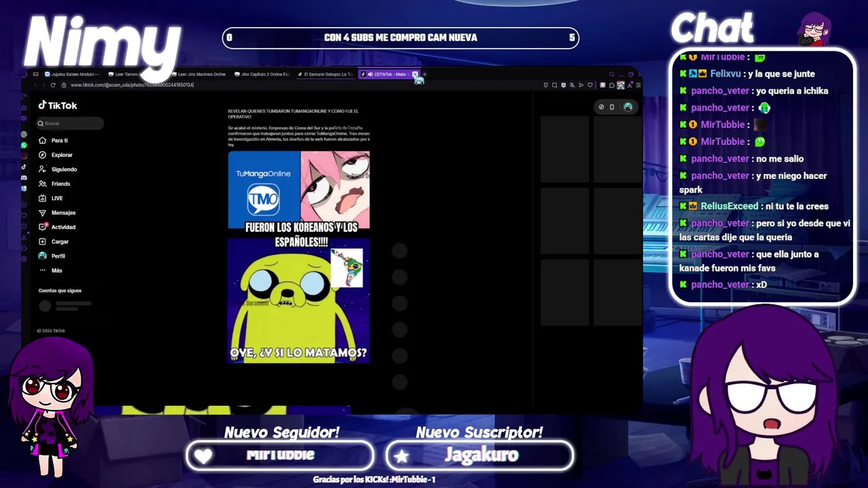Click the TuMangaOnline meme image
Screen dimensions: 868x488
299,190
